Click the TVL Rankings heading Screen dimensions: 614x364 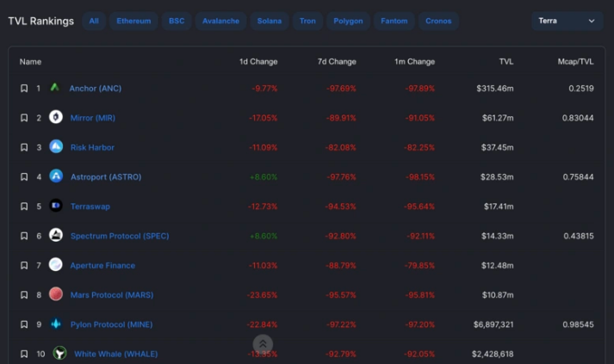point(41,22)
